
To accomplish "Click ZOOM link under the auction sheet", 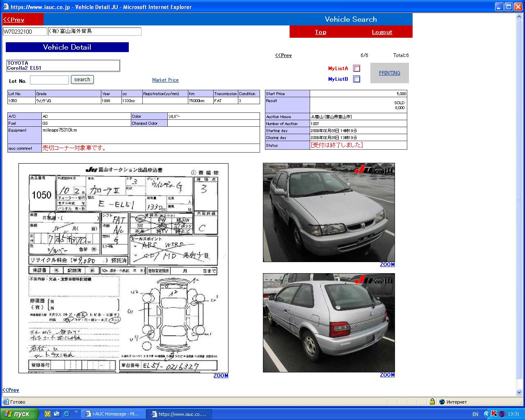I will (221, 376).
